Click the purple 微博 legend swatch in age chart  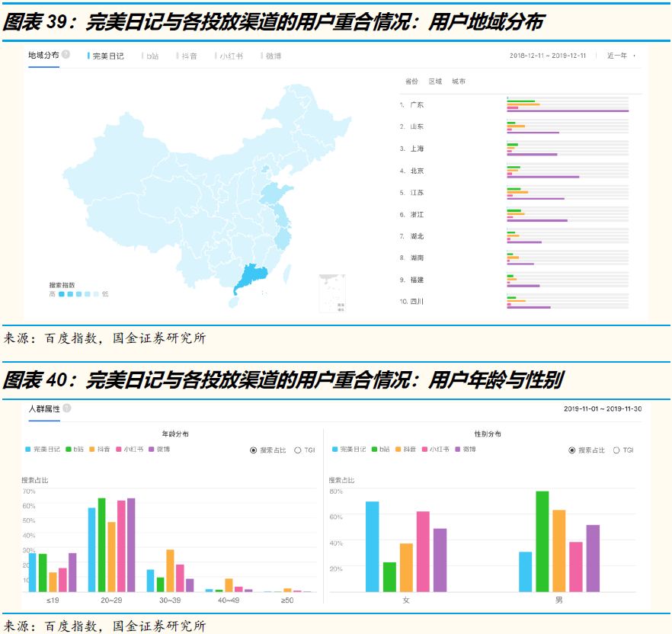click(x=152, y=450)
